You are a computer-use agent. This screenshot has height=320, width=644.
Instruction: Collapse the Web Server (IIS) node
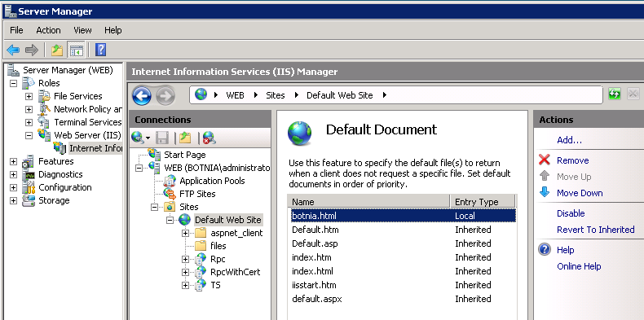coord(29,134)
